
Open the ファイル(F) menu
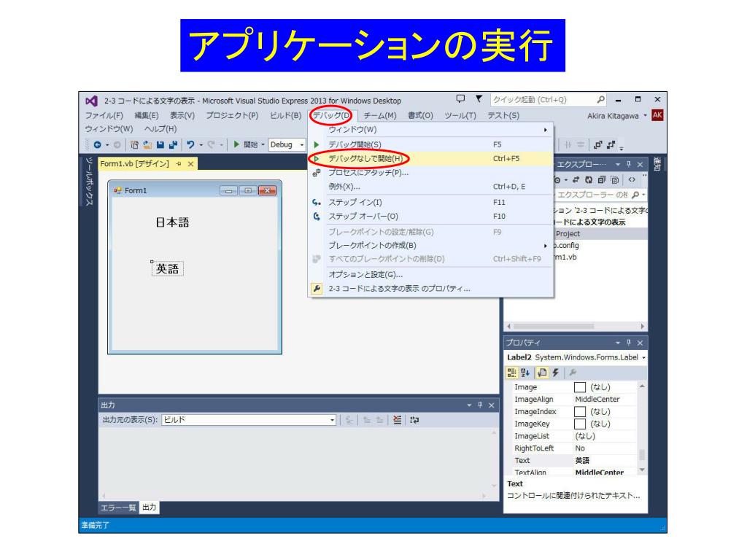pyautogui.click(x=104, y=116)
